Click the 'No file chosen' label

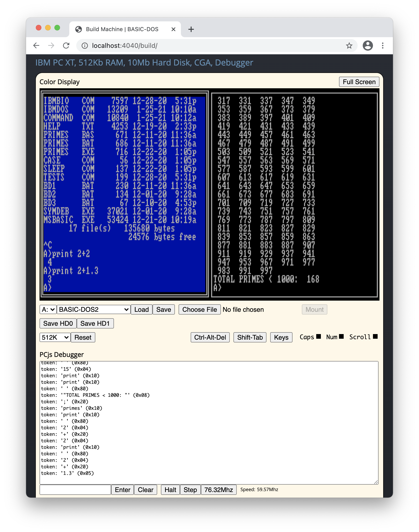click(x=243, y=309)
